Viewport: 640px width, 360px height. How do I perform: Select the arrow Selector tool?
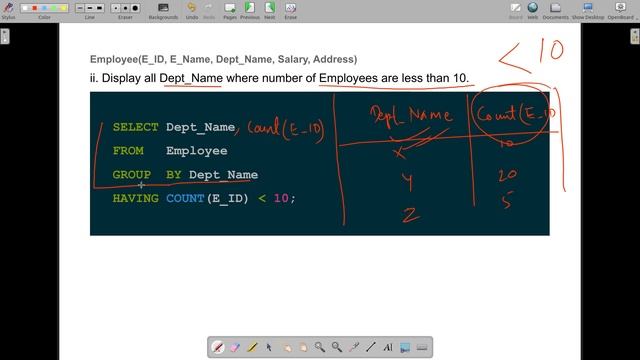pos(269,347)
